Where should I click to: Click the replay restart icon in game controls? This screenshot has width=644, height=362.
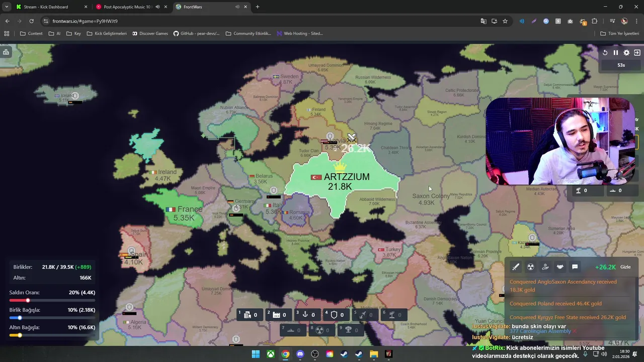[605, 53]
